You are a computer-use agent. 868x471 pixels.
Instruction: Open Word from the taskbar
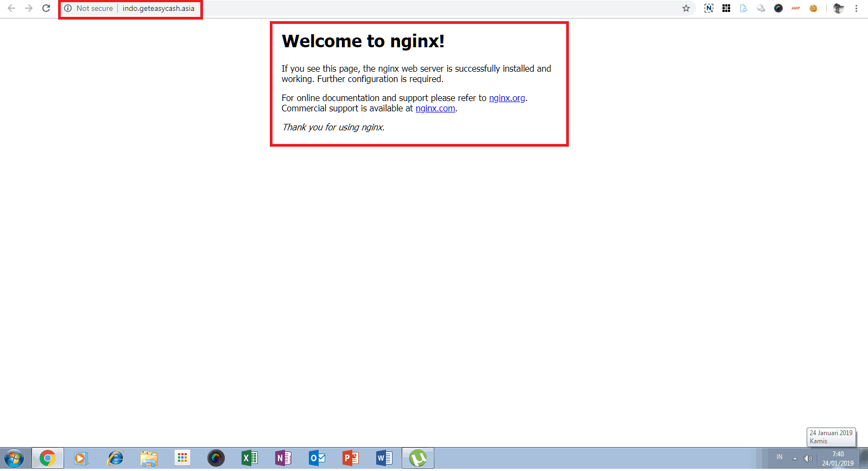point(384,459)
